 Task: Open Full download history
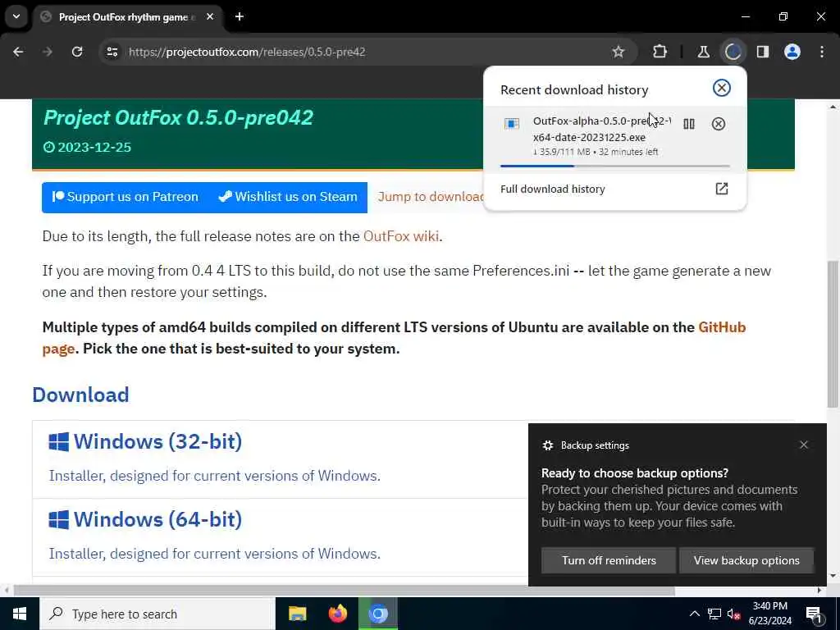614,189
